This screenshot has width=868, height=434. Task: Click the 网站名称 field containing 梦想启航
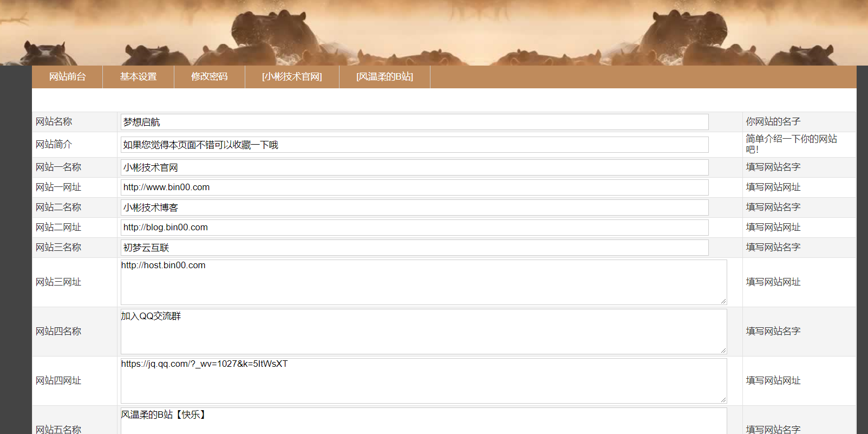click(x=414, y=122)
